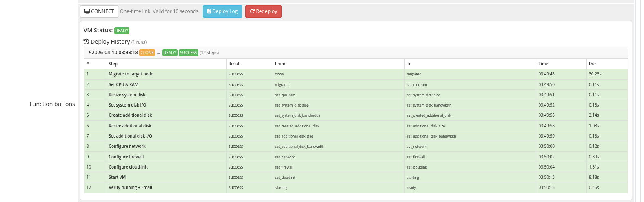This screenshot has height=202, width=644.
Task: Select the Verify running + Email step
Action: pyautogui.click(x=130, y=188)
